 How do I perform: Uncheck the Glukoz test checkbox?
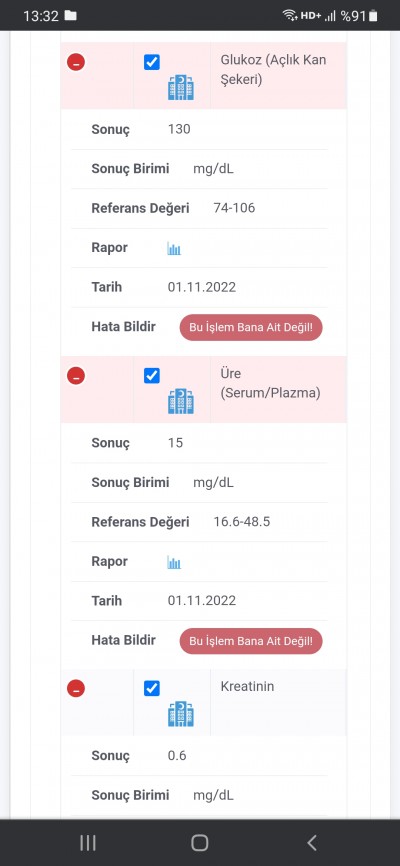click(152, 62)
